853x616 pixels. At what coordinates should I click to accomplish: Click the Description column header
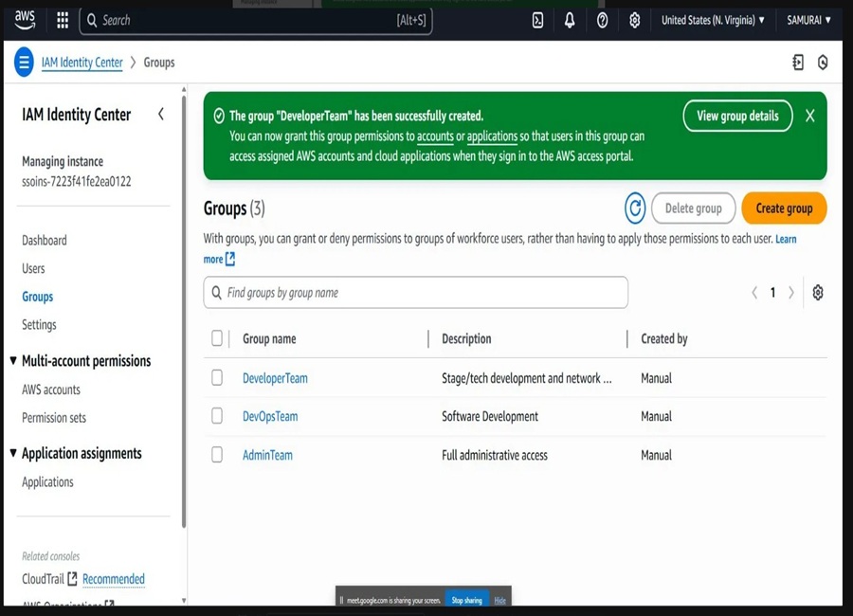466,338
